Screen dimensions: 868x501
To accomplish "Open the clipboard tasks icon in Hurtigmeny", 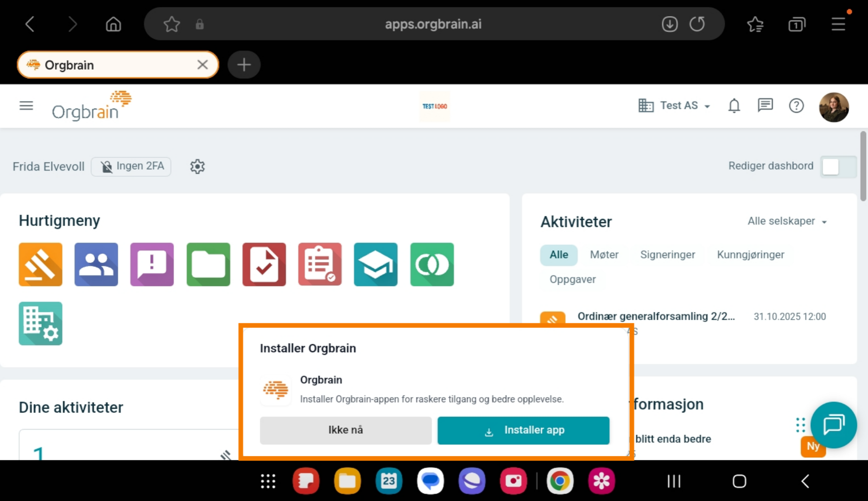I will point(320,264).
